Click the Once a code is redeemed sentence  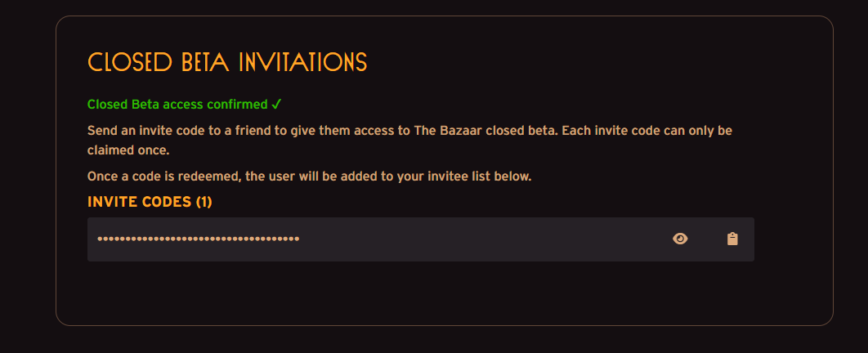click(310, 177)
